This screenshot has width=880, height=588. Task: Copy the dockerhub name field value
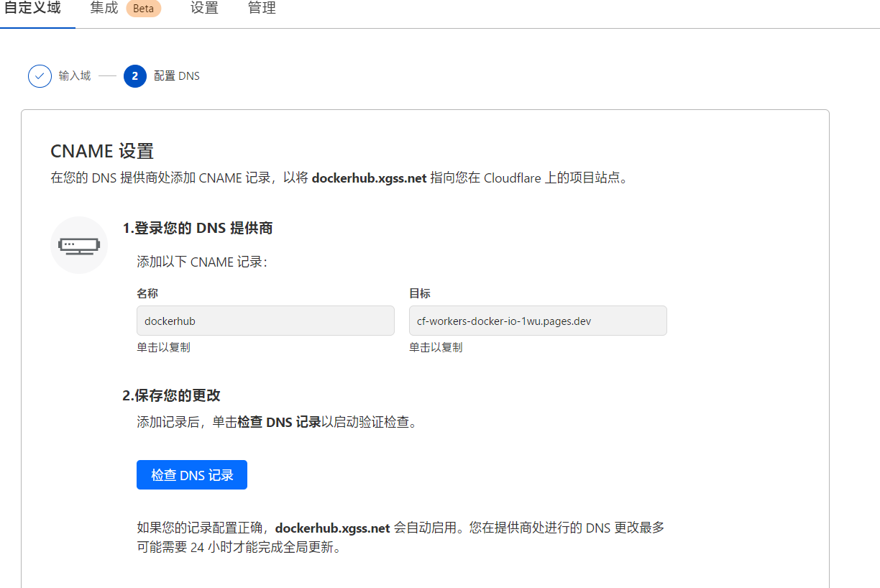click(265, 321)
